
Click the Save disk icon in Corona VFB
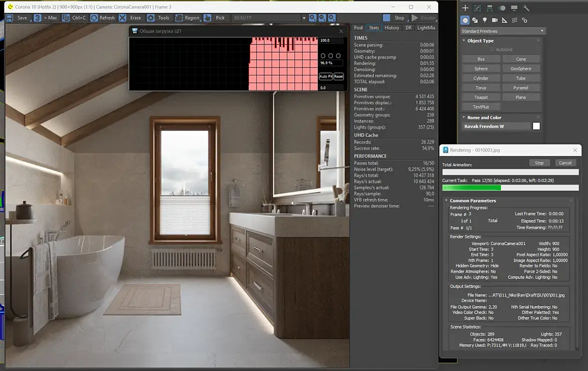tap(10, 17)
